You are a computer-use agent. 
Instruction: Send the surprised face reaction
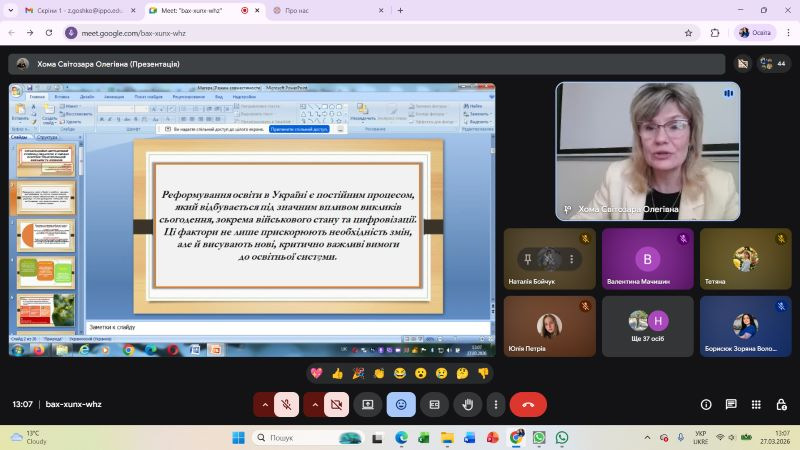[420, 373]
